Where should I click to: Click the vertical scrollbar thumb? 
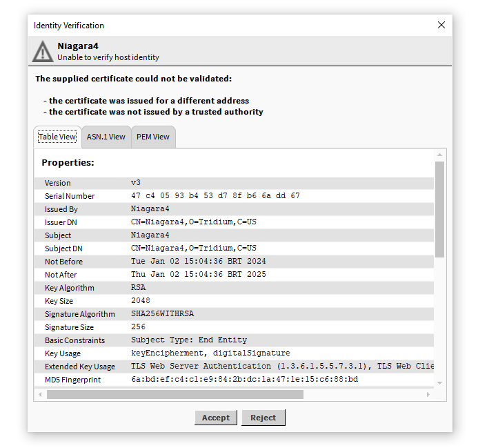point(439,209)
